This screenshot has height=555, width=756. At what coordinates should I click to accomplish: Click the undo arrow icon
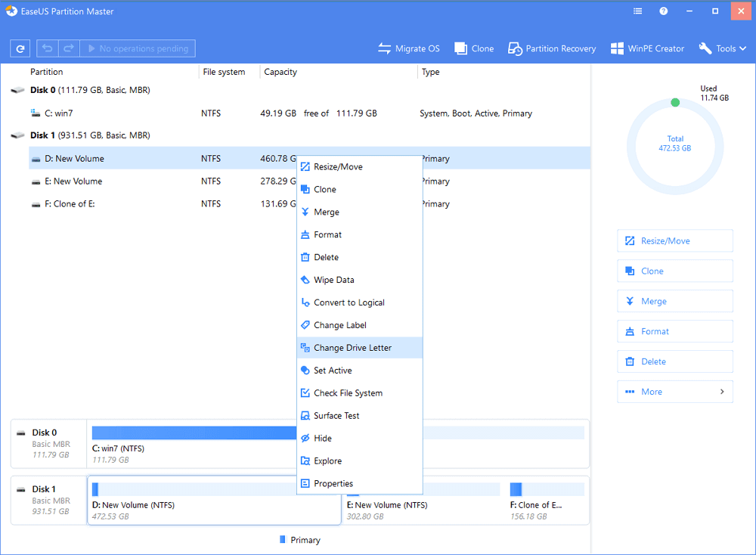[47, 48]
